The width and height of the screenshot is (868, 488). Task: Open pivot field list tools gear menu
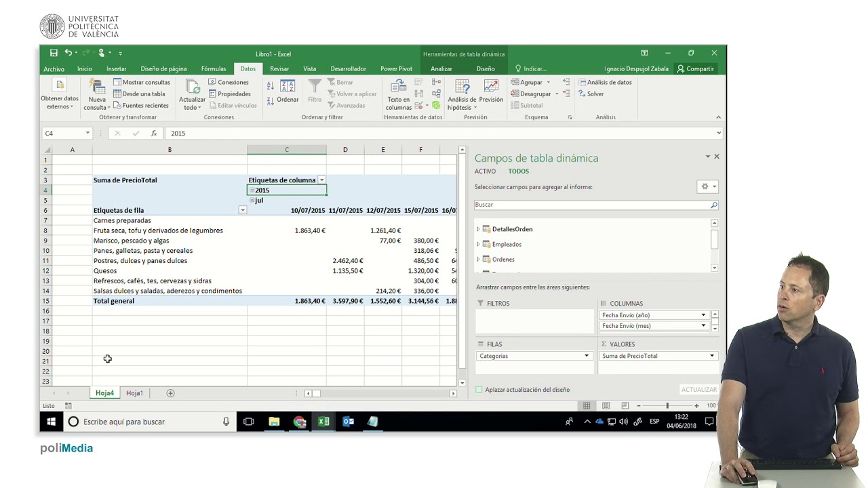click(x=707, y=186)
